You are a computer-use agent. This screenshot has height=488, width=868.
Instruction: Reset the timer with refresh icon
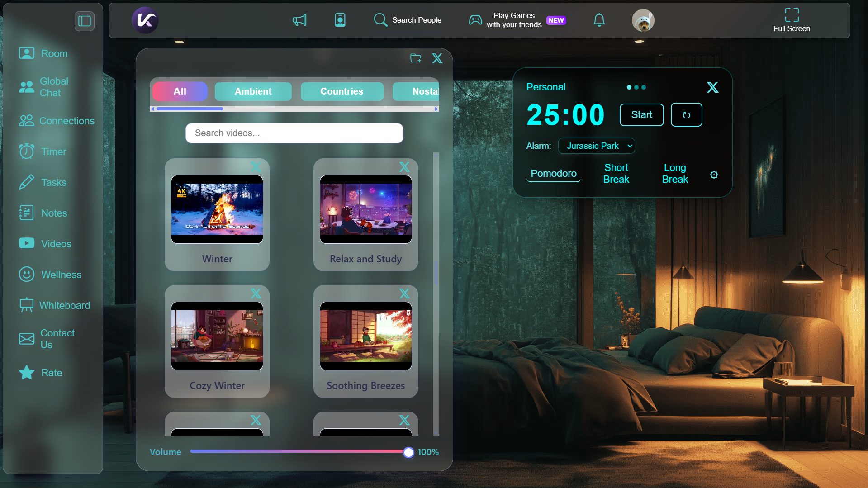[x=686, y=115]
